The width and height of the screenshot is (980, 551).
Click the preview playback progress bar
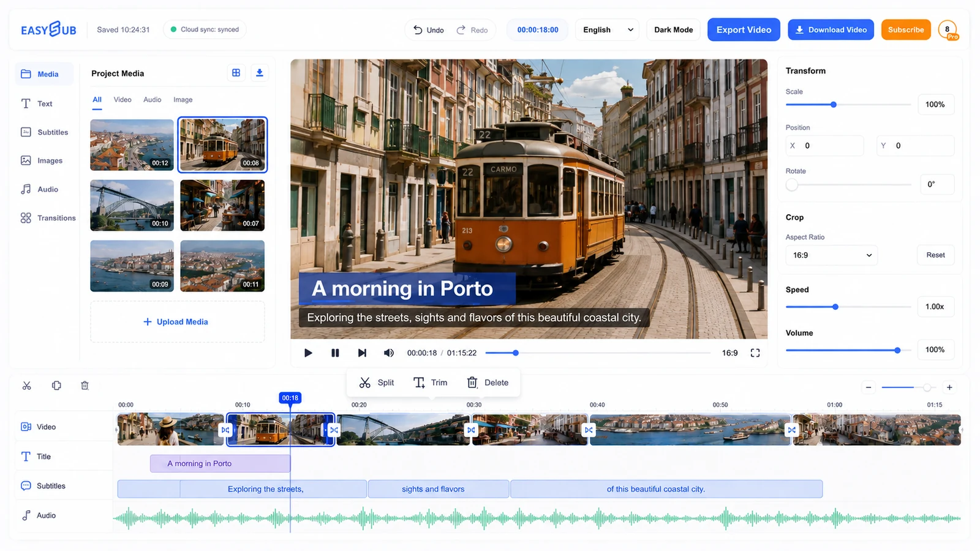click(x=598, y=353)
